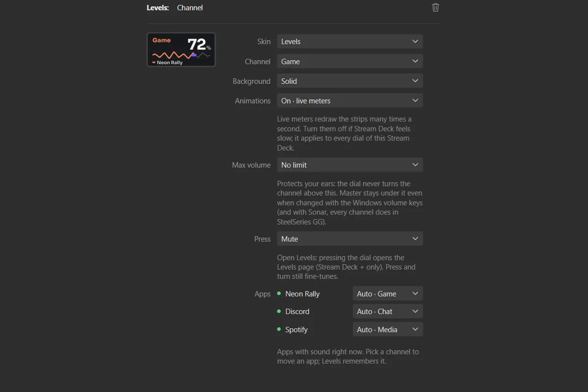
Task: Click the Game 72% dial preview thumbnail
Action: (x=181, y=49)
